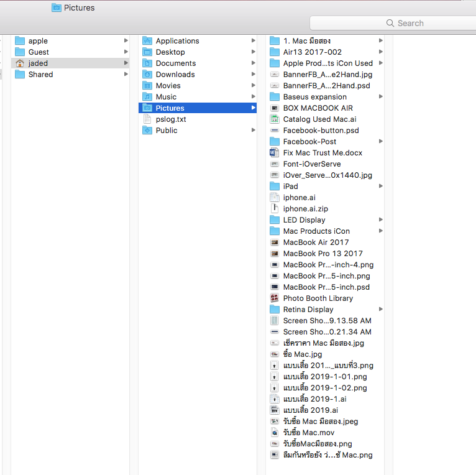Expand the Retina Display folder arrow
476x475 pixels.
point(381,309)
